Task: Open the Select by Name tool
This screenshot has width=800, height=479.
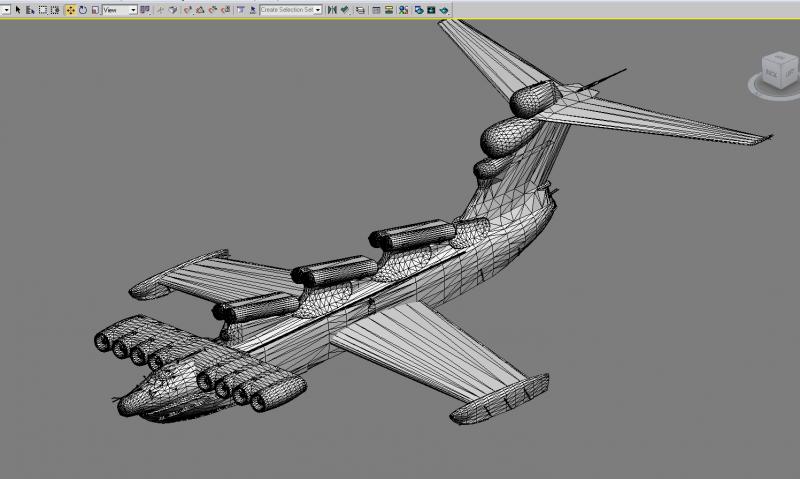Action: (30, 10)
